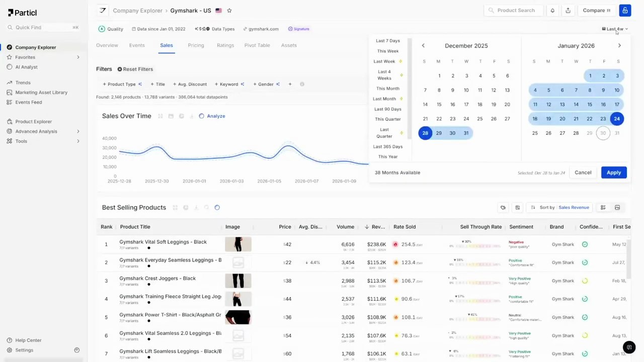Switch to list view icon
The width and height of the screenshot is (644, 362).
tap(603, 208)
